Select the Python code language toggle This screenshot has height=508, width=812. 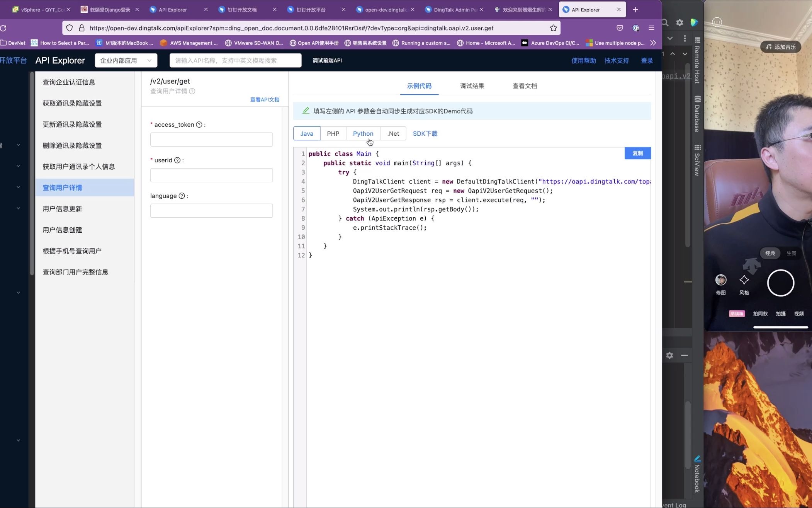click(363, 133)
